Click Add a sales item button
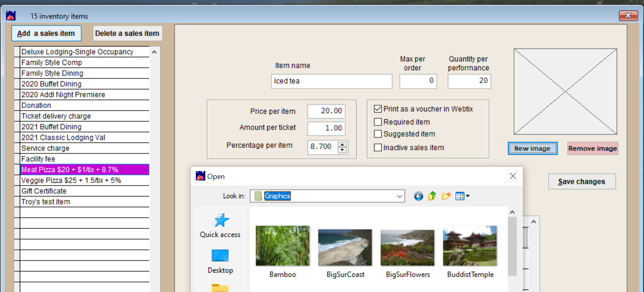This screenshot has width=644, height=292. (46, 33)
